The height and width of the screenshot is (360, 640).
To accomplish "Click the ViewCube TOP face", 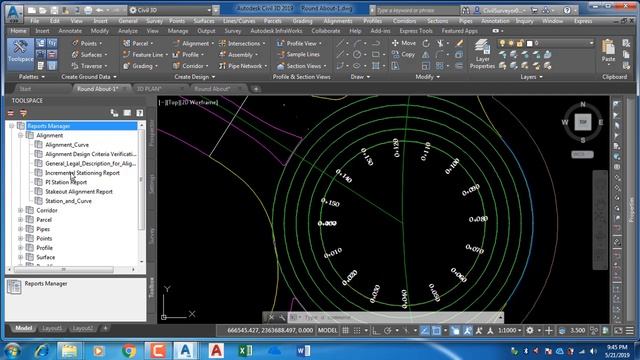I will [583, 122].
